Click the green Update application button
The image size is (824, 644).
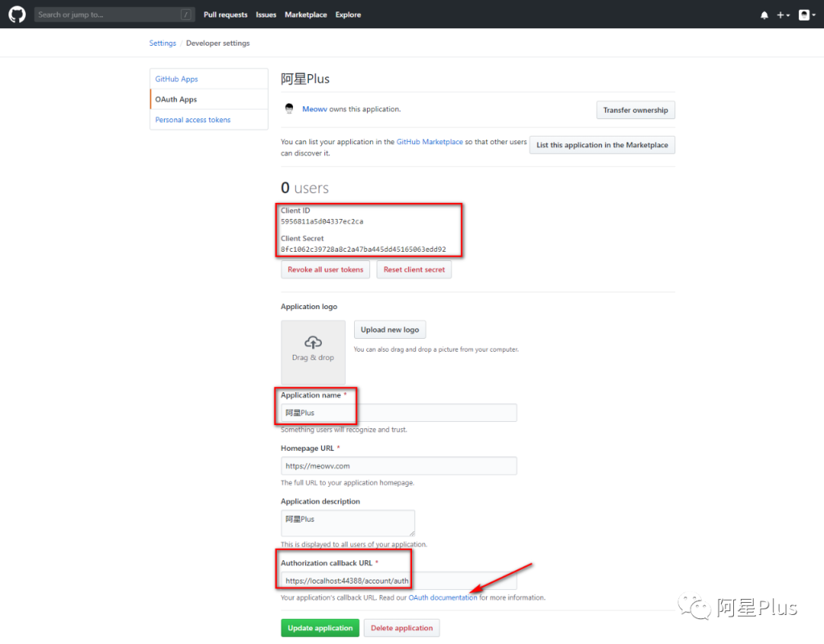tap(320, 628)
